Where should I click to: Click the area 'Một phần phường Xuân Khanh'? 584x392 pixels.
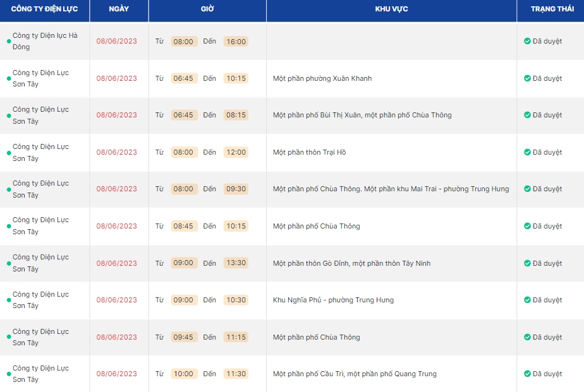[322, 78]
